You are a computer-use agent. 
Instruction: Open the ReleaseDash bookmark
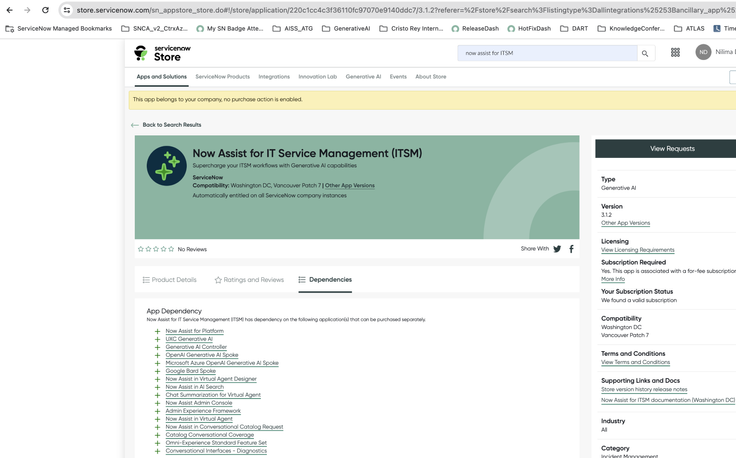475,29
